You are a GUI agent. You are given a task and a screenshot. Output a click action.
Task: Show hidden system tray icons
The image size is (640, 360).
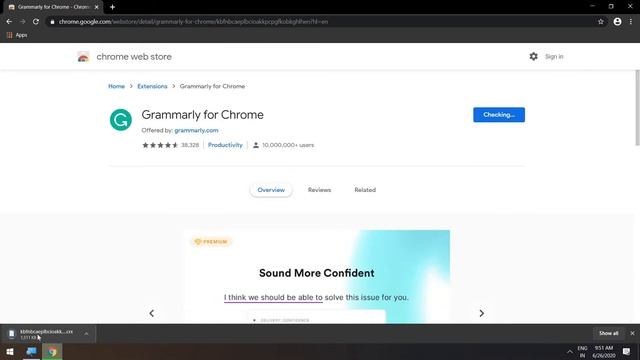point(569,351)
